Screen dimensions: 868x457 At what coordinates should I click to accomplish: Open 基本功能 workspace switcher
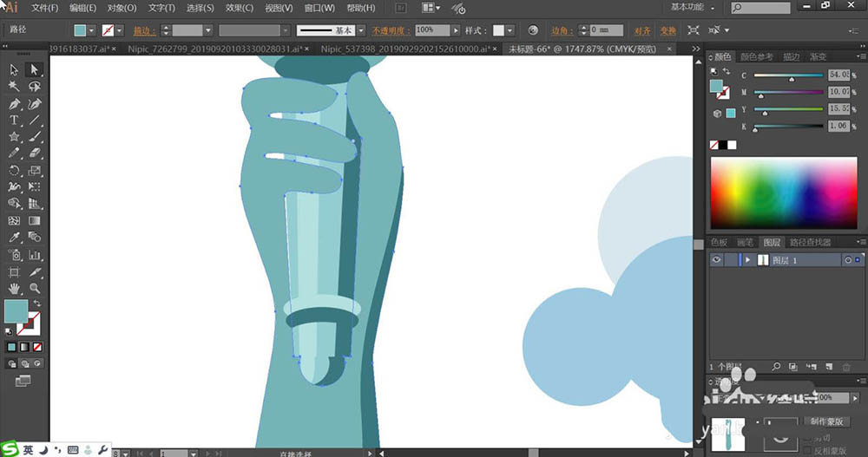click(x=692, y=7)
